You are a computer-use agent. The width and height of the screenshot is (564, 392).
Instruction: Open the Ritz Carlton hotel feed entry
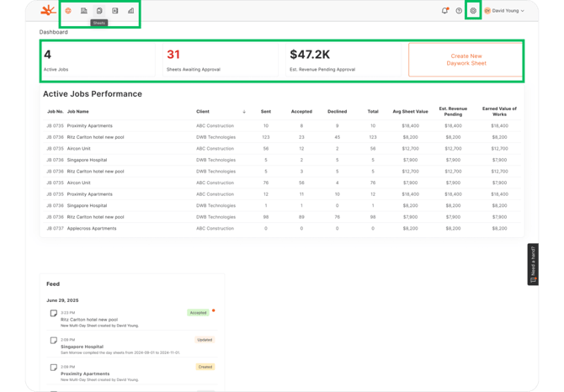coord(89,320)
